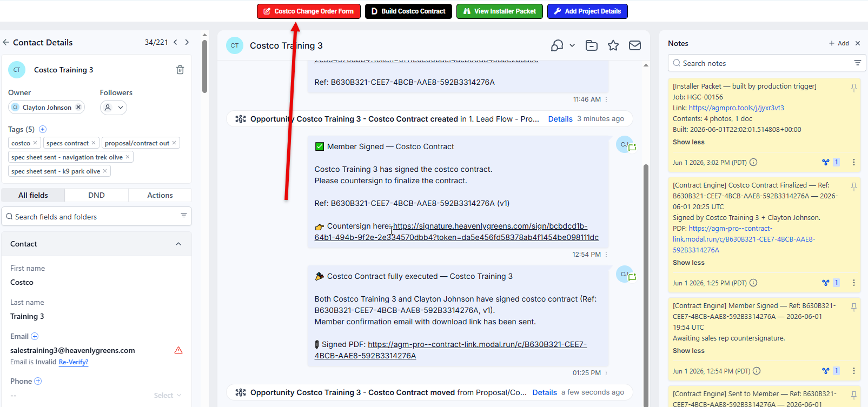868x407 pixels.
Task: Go to the previous contact chevron
Action: [x=175, y=42]
